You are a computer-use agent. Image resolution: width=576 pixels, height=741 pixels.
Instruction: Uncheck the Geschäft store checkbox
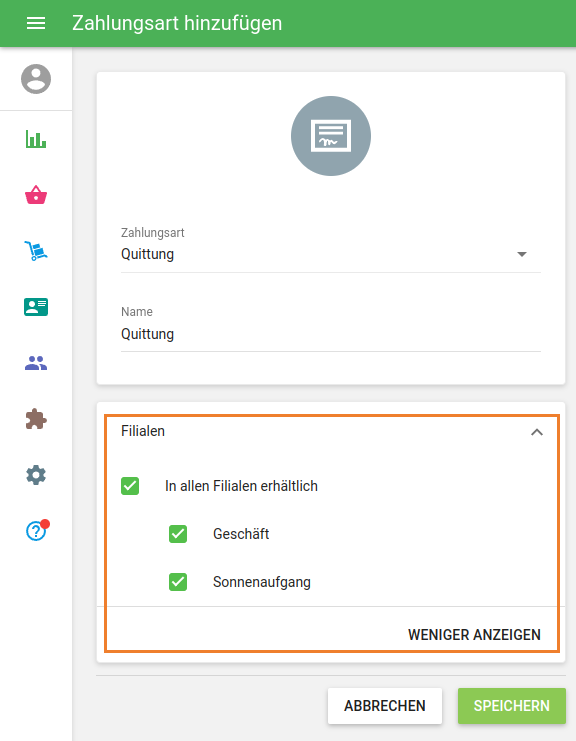pos(178,534)
